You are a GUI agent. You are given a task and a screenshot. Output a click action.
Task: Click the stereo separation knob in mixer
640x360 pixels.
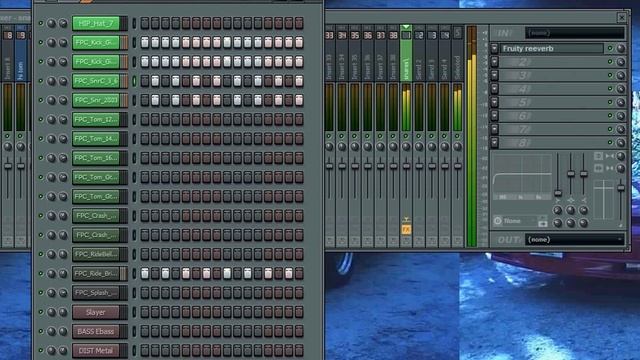(x=621, y=168)
